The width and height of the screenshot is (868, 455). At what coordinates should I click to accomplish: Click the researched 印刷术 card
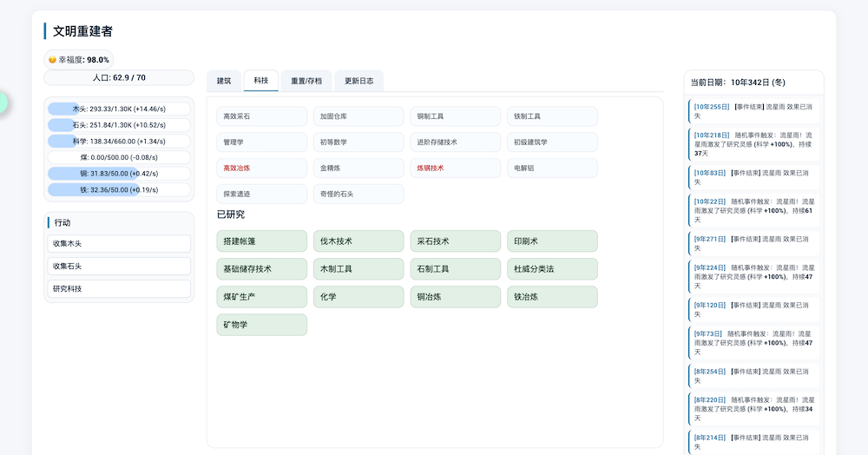(x=552, y=241)
